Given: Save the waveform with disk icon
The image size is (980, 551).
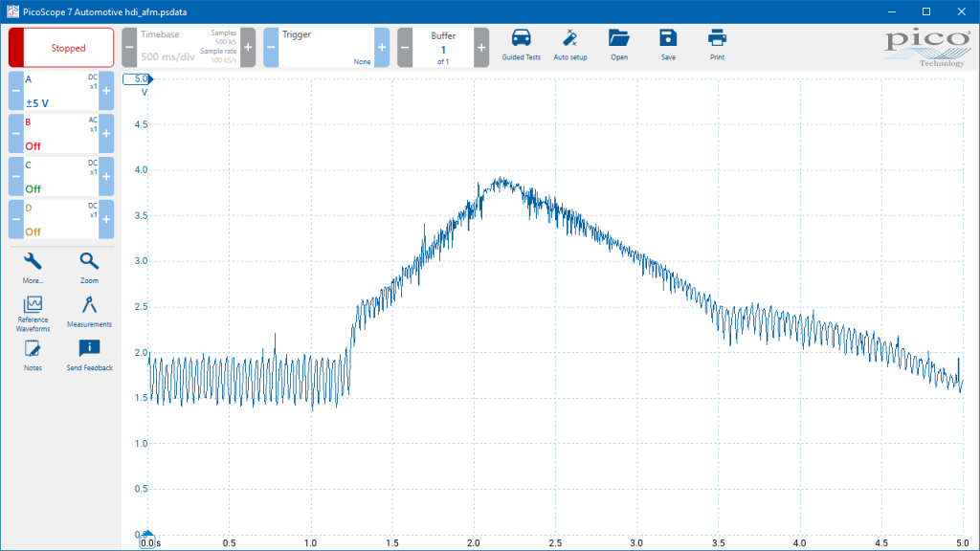Looking at the screenshot, I should click(668, 45).
